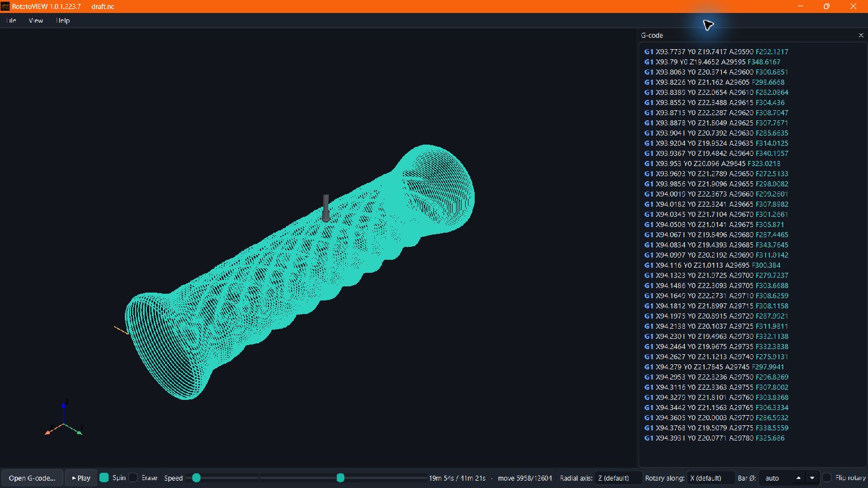Select the G-code line with A29590
This screenshot has height=488, width=868.
(x=716, y=51)
